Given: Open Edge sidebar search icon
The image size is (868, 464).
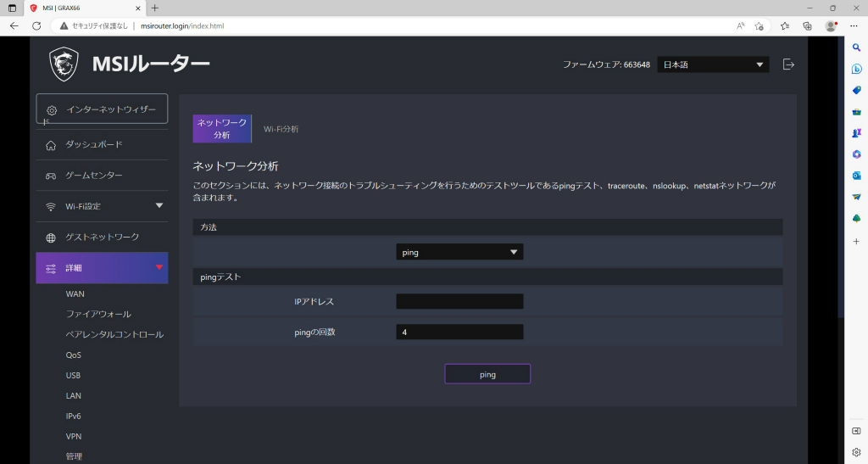Looking at the screenshot, I should 856,48.
